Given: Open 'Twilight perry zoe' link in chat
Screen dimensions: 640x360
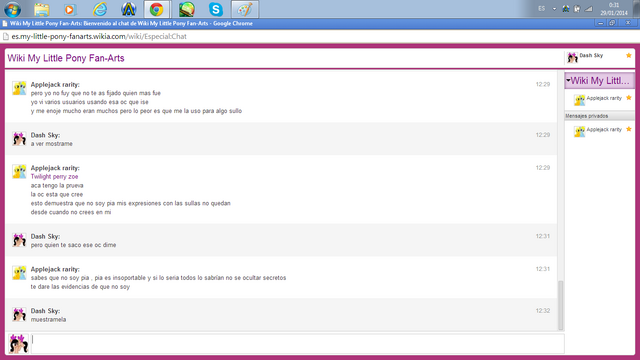Looking at the screenshot, I should coord(54,177).
